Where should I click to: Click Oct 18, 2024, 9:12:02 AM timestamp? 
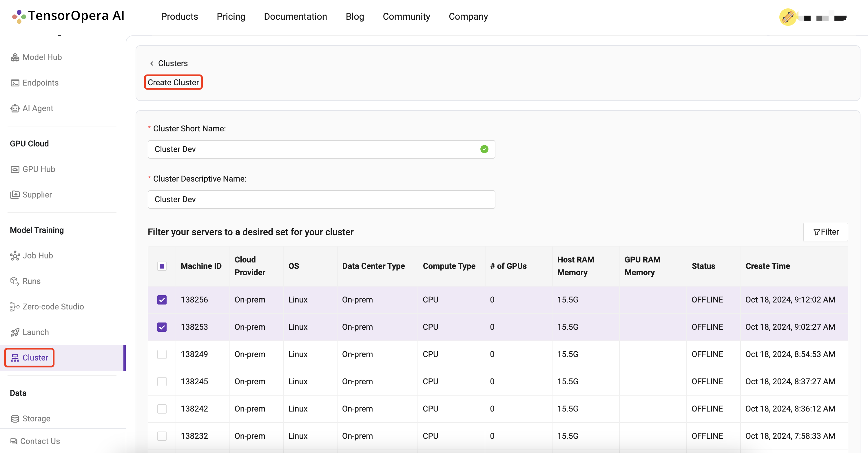point(790,300)
